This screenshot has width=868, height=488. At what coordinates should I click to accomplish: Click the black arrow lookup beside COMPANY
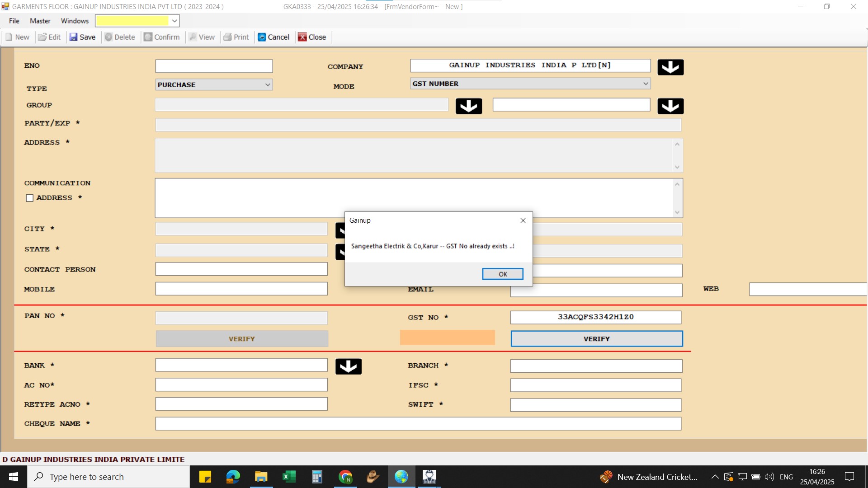point(670,67)
